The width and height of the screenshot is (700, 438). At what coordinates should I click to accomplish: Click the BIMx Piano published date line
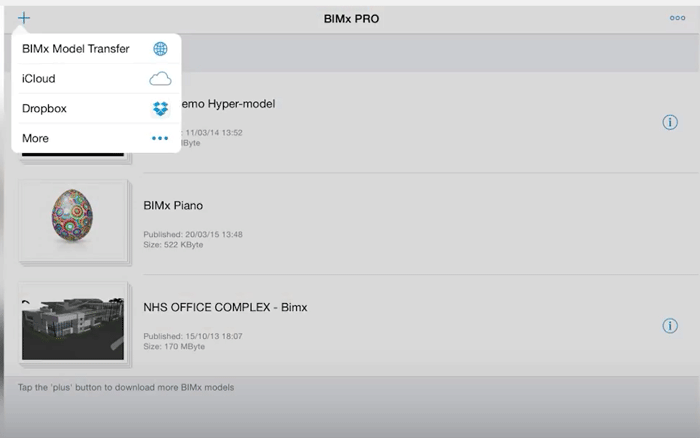click(193, 234)
